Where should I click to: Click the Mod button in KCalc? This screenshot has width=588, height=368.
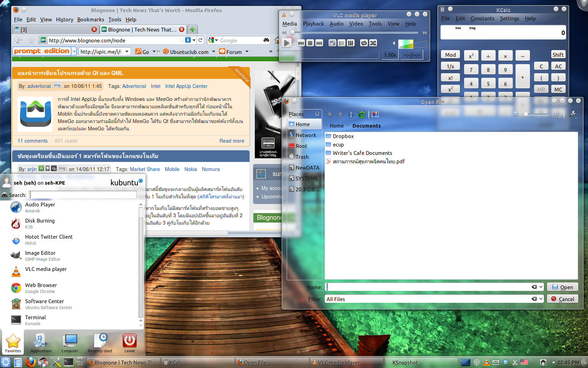tap(450, 55)
